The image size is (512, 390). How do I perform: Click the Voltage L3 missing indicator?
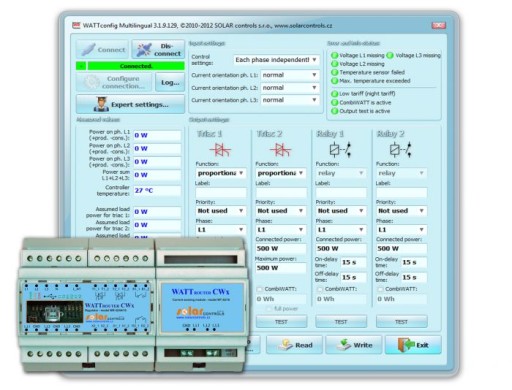(390, 55)
